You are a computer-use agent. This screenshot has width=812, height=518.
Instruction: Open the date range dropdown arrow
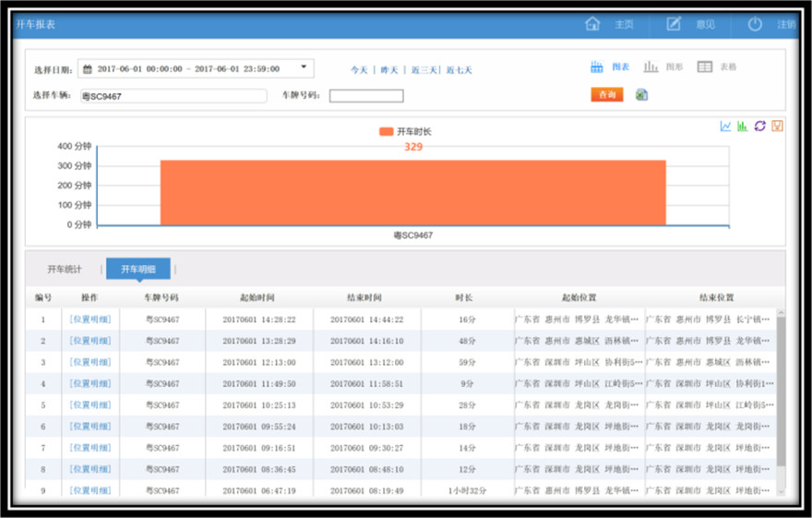(304, 67)
